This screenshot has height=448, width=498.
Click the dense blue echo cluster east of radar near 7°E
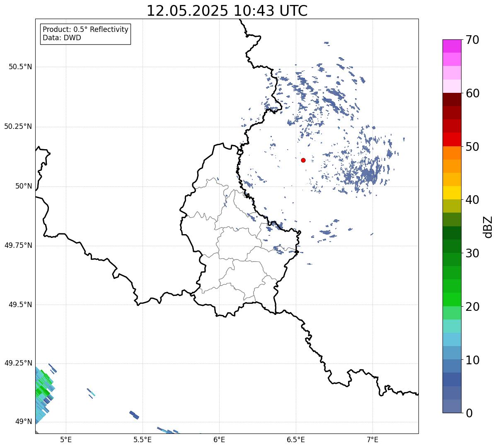369,174
